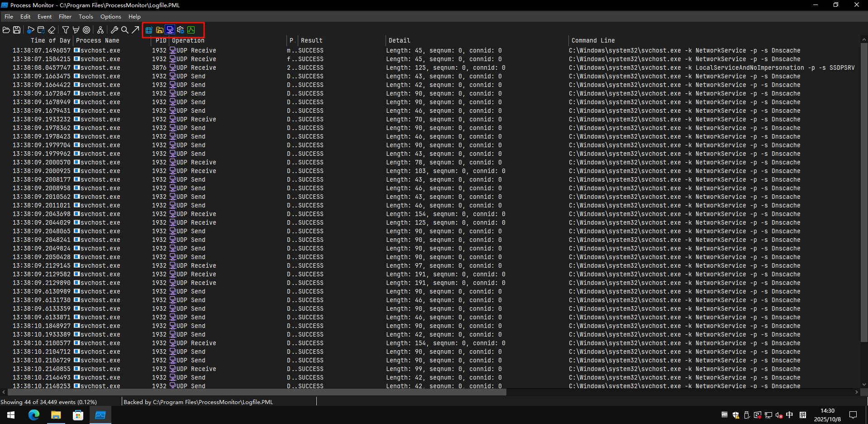Click the Jump To arrow icon
The width and height of the screenshot is (868, 424).
135,30
